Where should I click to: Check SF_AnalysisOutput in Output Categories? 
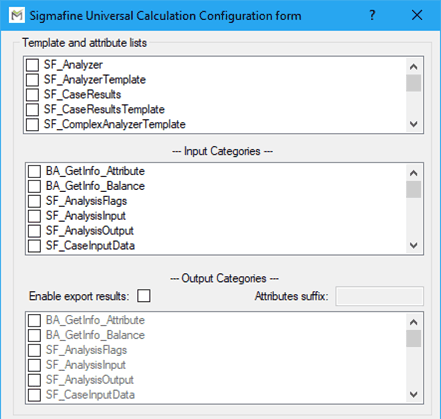[x=34, y=380]
